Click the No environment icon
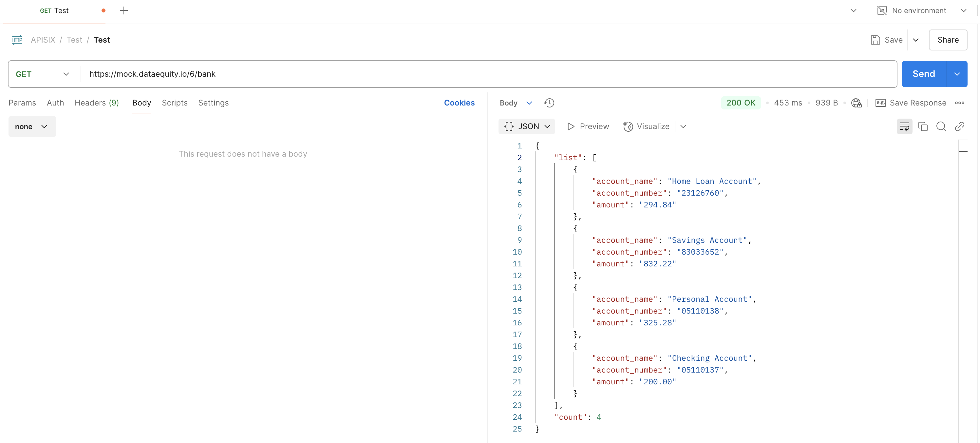 (x=881, y=11)
